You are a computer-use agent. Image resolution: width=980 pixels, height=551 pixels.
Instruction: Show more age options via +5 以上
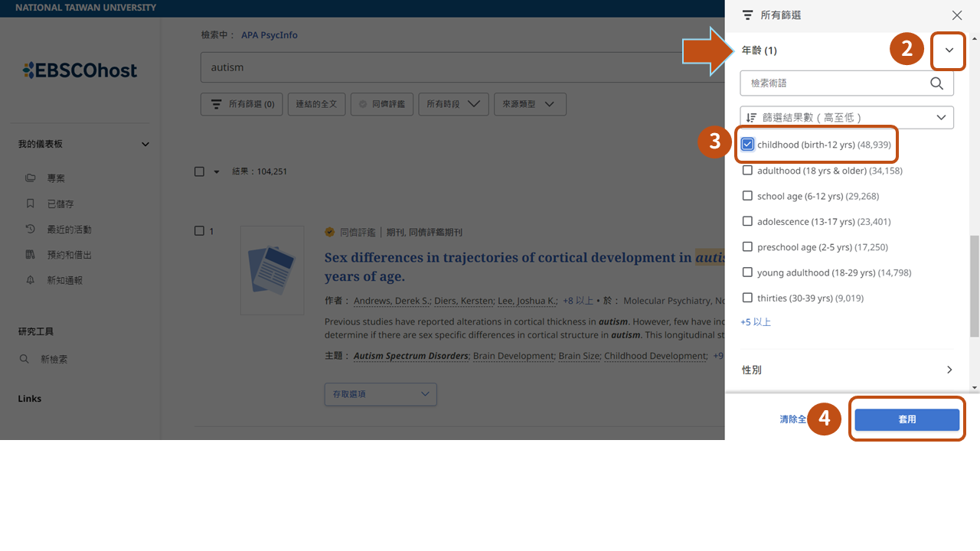pyautogui.click(x=756, y=322)
